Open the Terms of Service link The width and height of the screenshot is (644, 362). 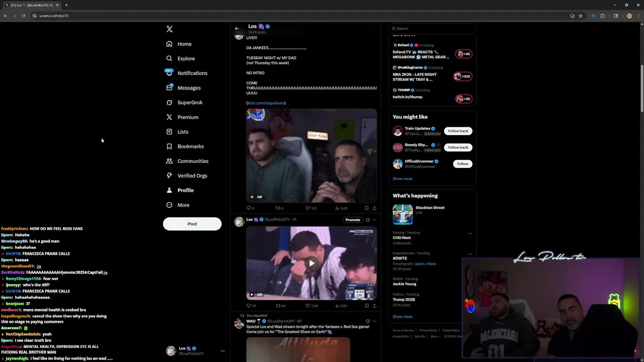pos(403,330)
